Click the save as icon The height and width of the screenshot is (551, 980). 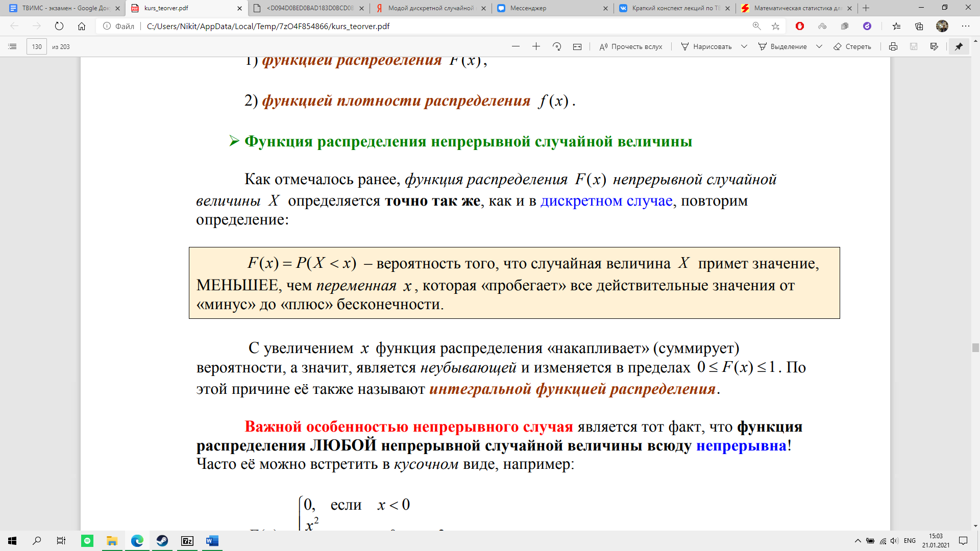tap(934, 46)
